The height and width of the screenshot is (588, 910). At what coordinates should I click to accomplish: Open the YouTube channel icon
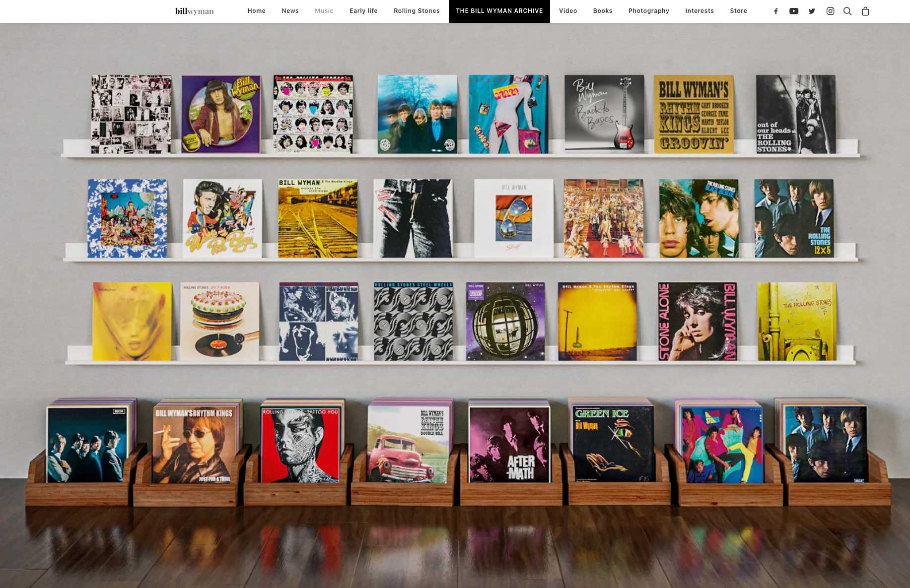(x=793, y=11)
